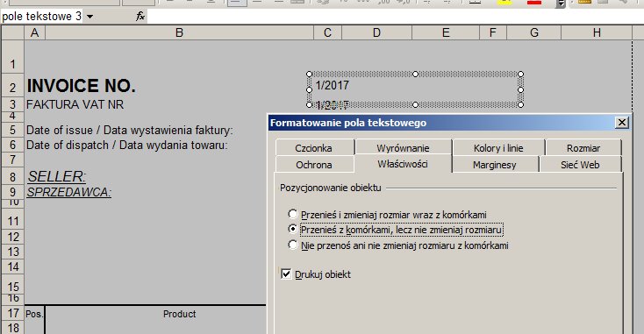Image resolution: width=644 pixels, height=334 pixels.
Task: Select row 2 header
Action: (x=13, y=86)
